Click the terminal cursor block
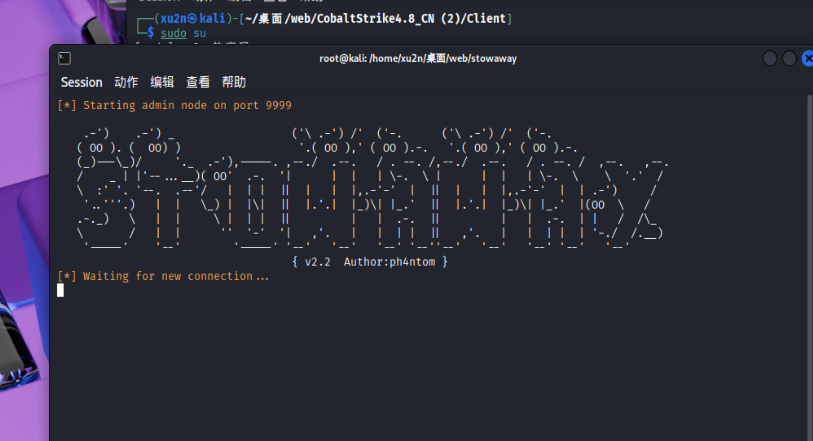813x441 pixels. coord(61,290)
